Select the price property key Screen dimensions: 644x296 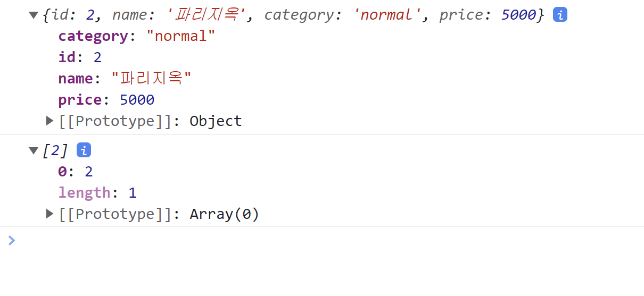point(80,100)
